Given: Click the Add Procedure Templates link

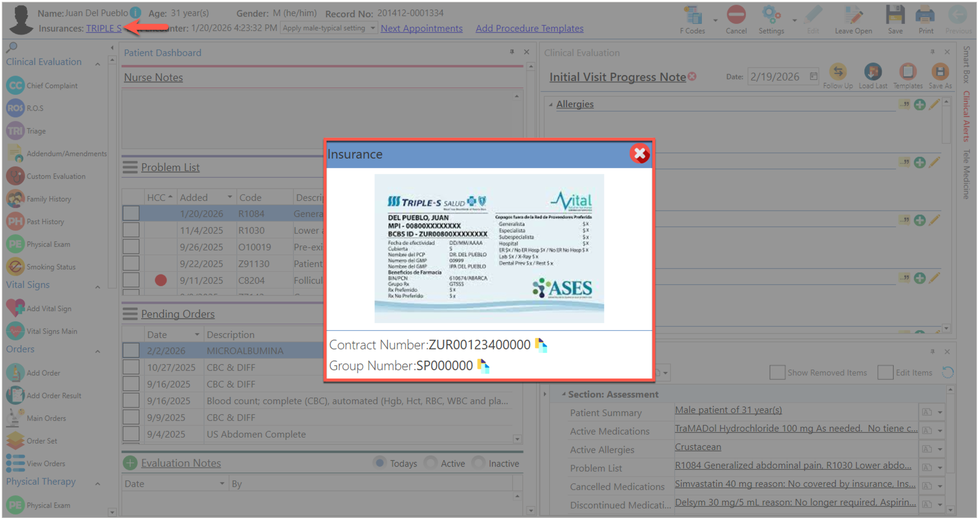Looking at the screenshot, I should [529, 28].
